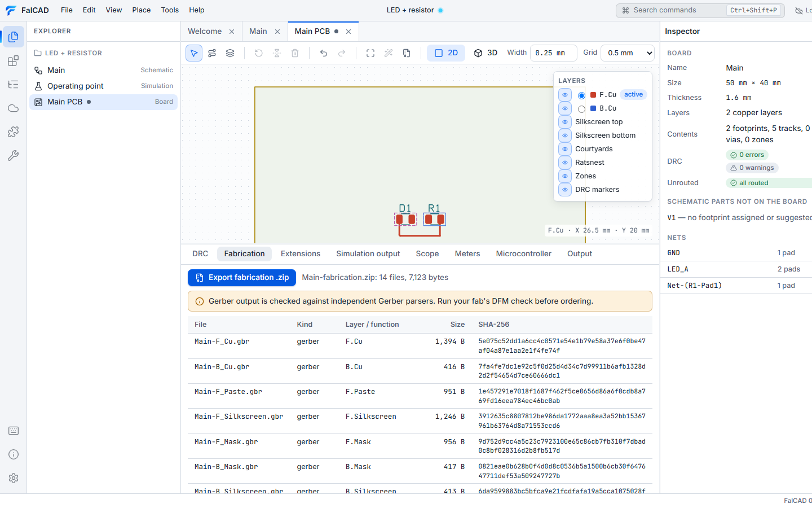This screenshot has width=812, height=508.
Task: Open the hierarchy outline sidebar icon
Action: [14, 85]
